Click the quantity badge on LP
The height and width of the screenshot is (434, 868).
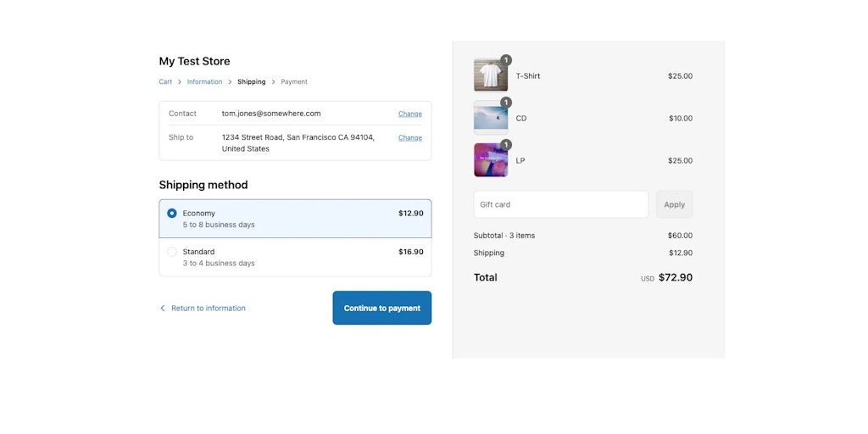click(x=506, y=144)
